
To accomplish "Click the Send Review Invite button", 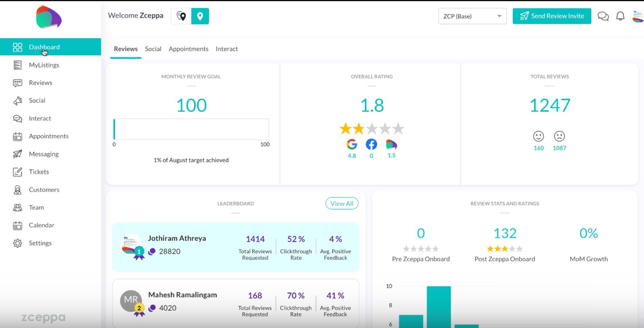I will [552, 16].
